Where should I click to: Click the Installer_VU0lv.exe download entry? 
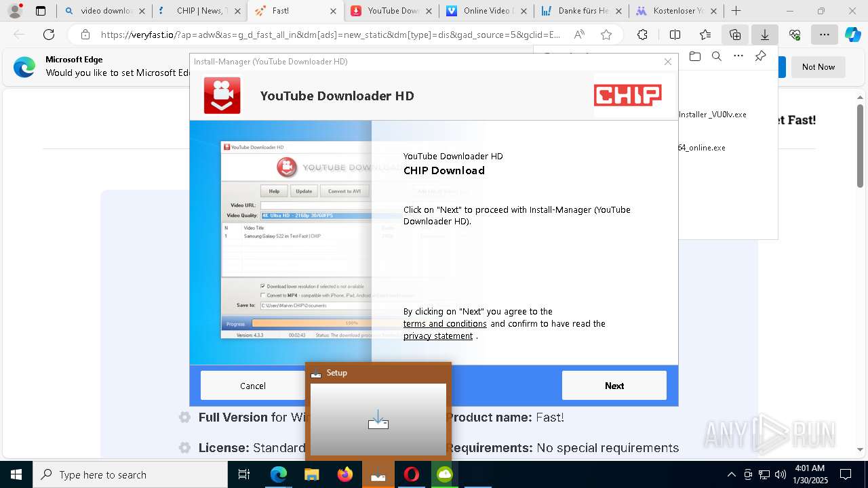(712, 115)
